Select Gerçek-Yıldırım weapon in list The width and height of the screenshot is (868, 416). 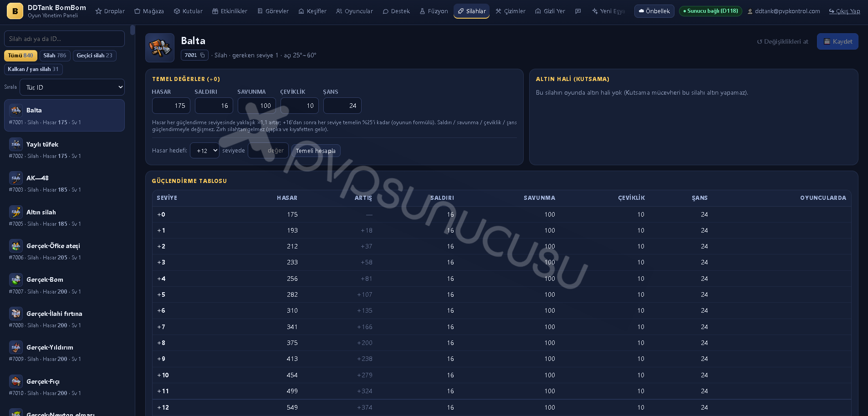tap(64, 352)
